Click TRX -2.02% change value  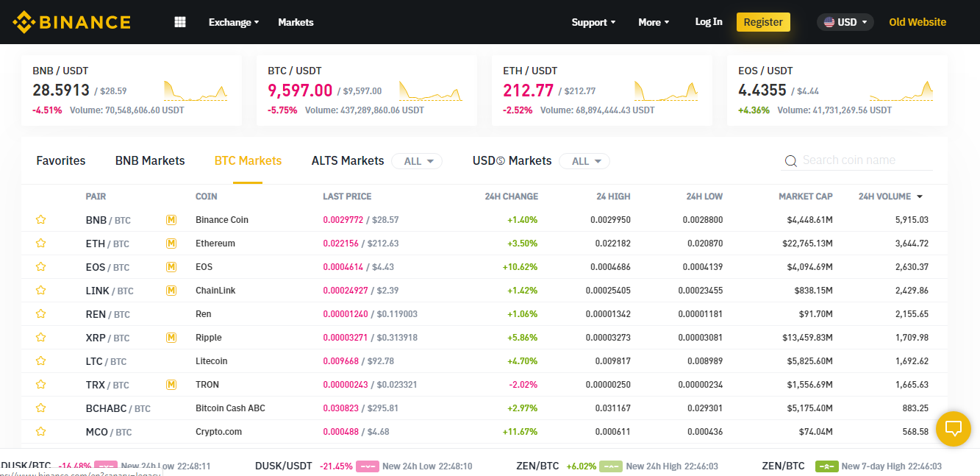pos(523,385)
